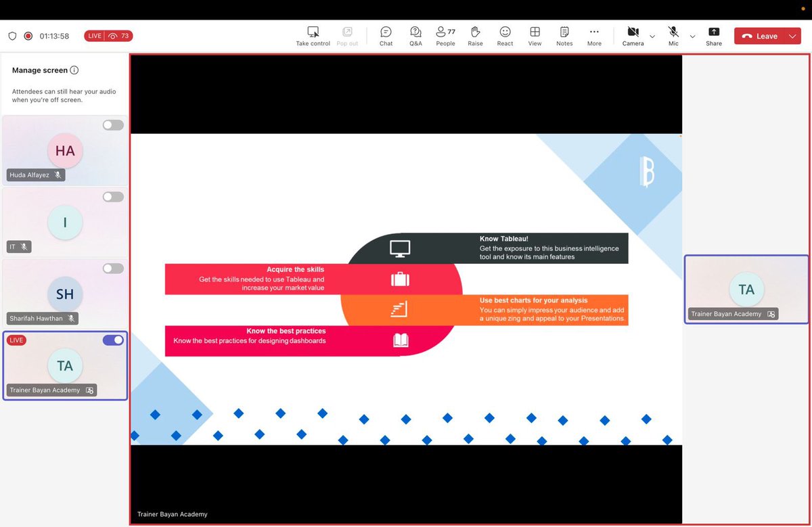Click the presenter name label below the slide

coord(173,514)
